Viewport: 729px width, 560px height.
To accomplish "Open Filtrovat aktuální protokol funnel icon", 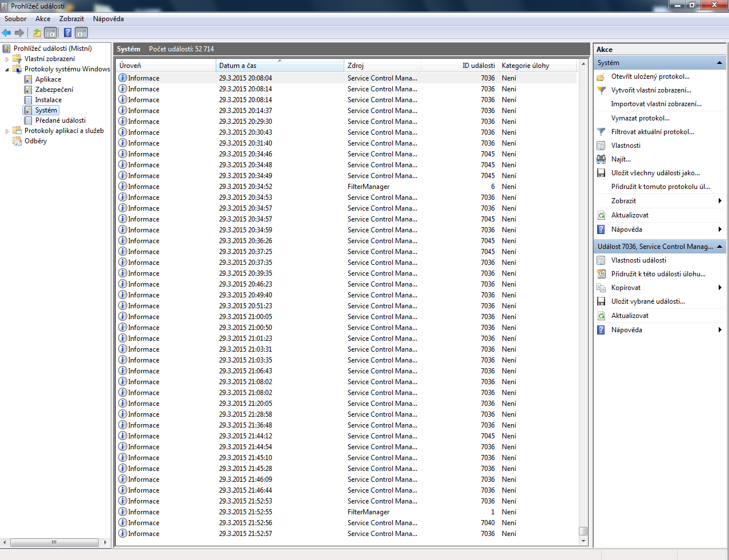I will 601,132.
